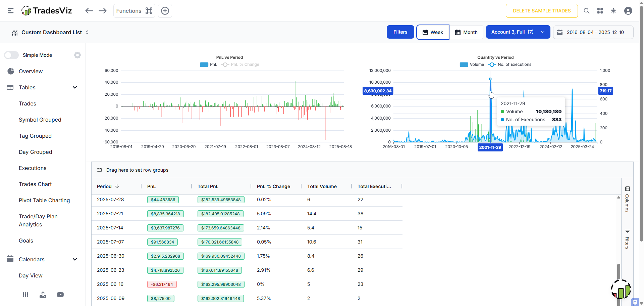This screenshot has height=306, width=644.
Task: Open Tag Grouped table
Action: pos(35,136)
